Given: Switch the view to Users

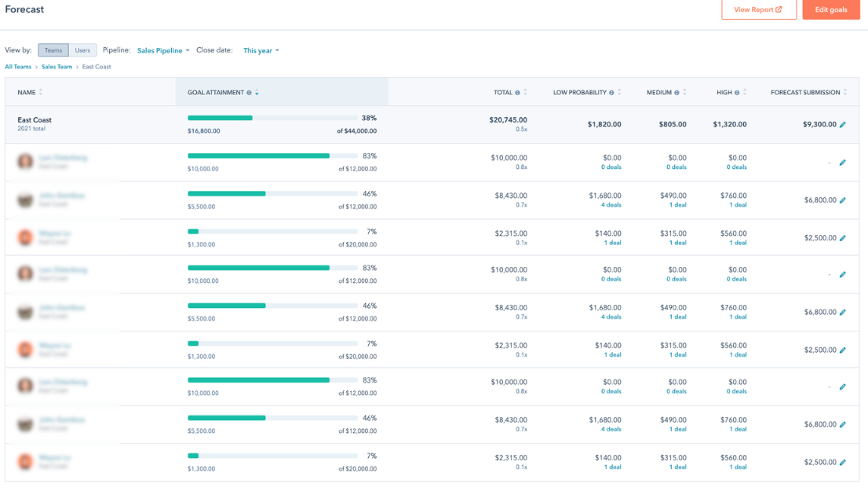Looking at the screenshot, I should click(82, 50).
